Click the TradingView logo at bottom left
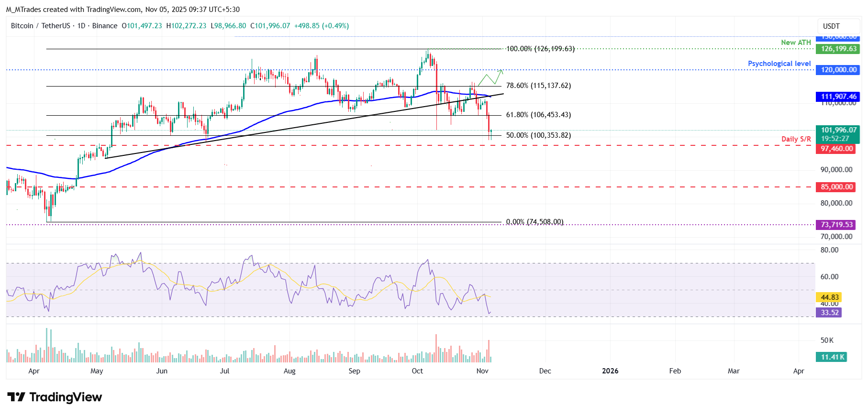The width and height of the screenshot is (868, 415). point(55,397)
